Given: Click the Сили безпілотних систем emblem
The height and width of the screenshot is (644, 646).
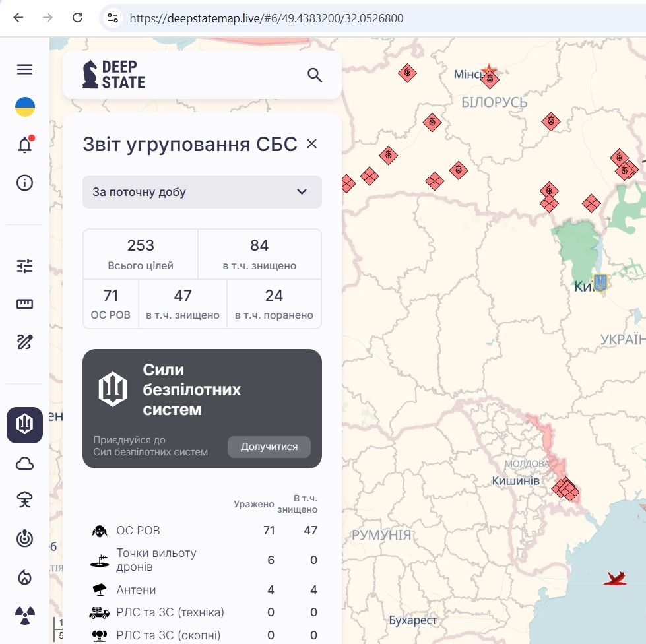Looking at the screenshot, I should coord(112,389).
